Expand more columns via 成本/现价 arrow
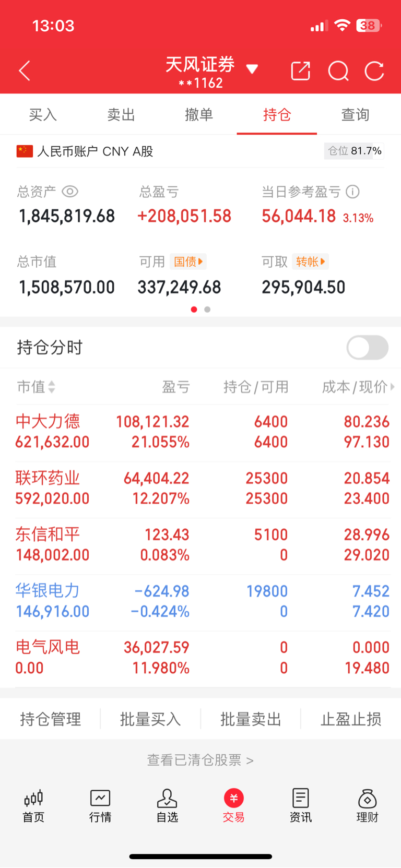The height and width of the screenshot is (868, 401). click(393, 387)
